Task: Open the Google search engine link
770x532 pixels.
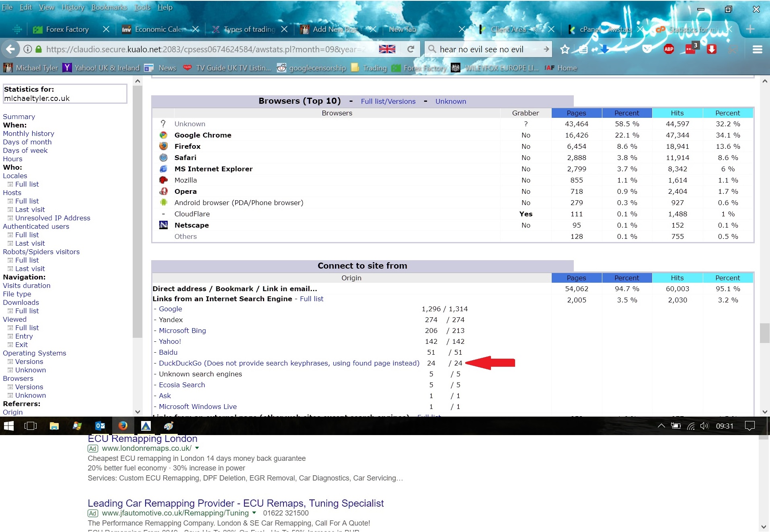Action: [x=170, y=309]
